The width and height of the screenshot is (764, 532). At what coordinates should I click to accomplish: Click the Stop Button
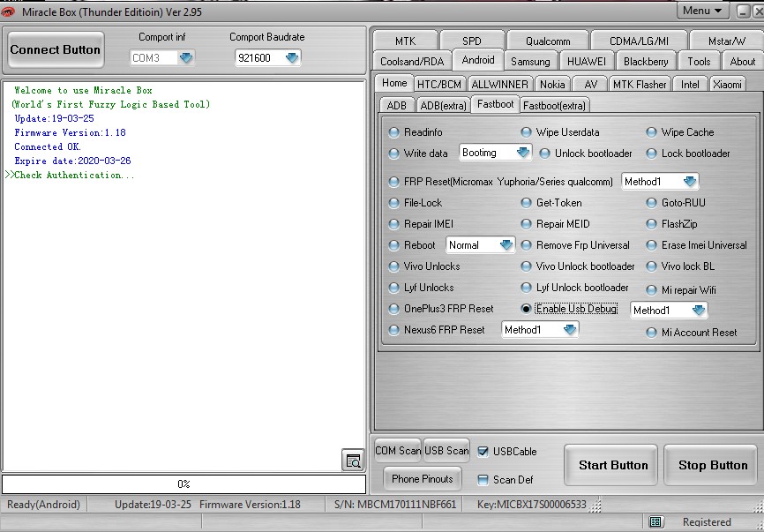713,465
